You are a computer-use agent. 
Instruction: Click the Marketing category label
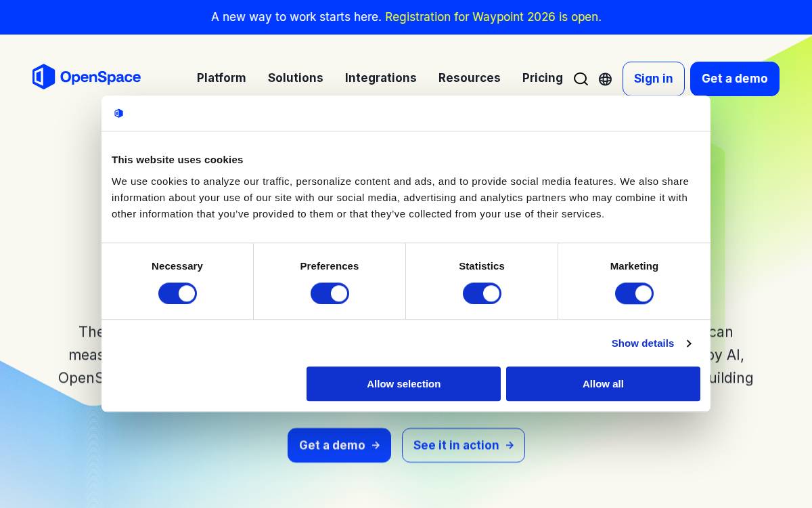[634, 266]
